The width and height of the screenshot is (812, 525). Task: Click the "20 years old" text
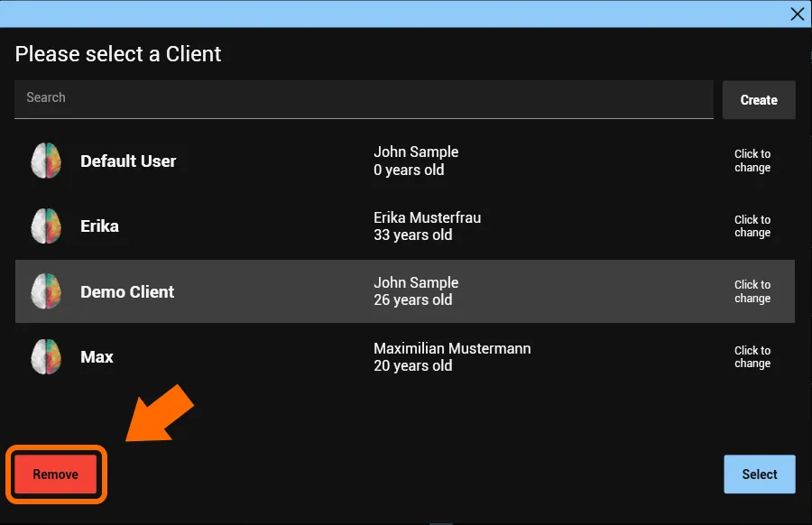point(412,365)
